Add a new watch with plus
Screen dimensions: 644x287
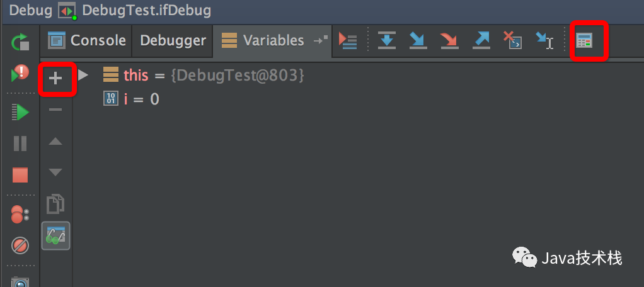point(55,78)
